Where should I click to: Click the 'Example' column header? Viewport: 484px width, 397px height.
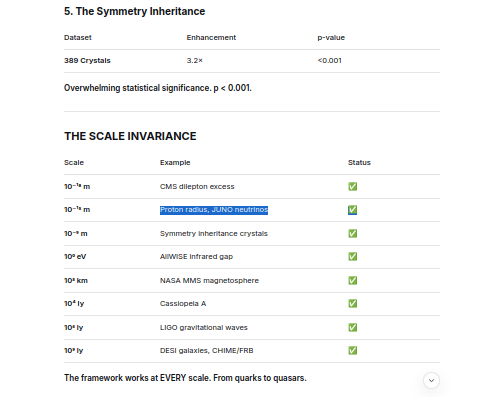point(175,163)
